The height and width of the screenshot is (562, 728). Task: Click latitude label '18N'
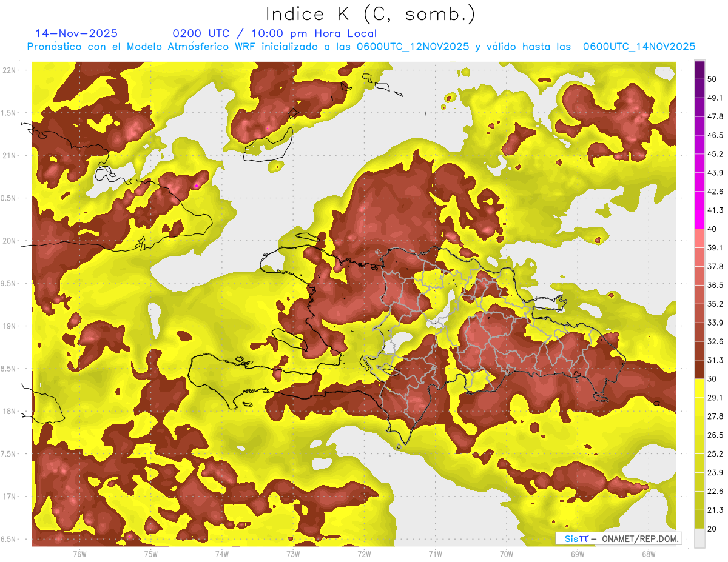(x=9, y=412)
